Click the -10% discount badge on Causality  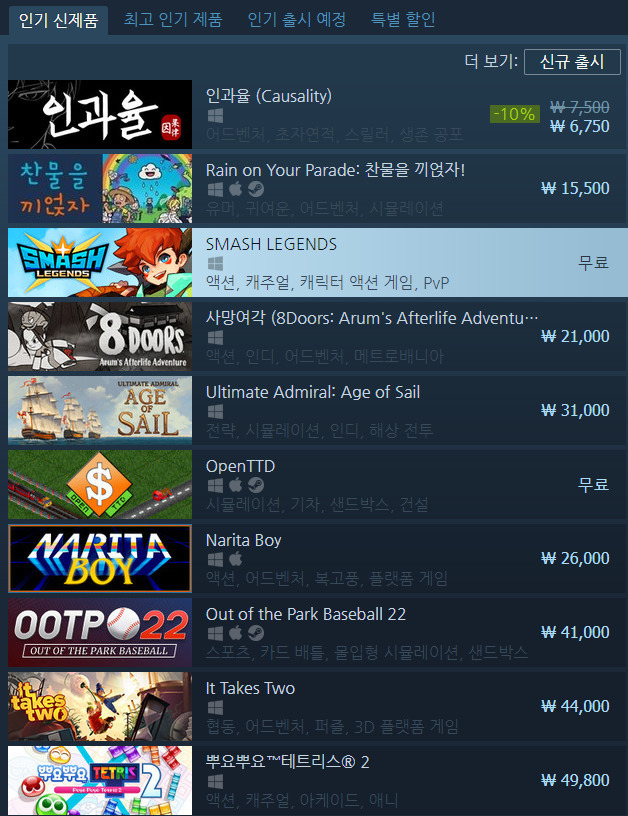pos(514,114)
